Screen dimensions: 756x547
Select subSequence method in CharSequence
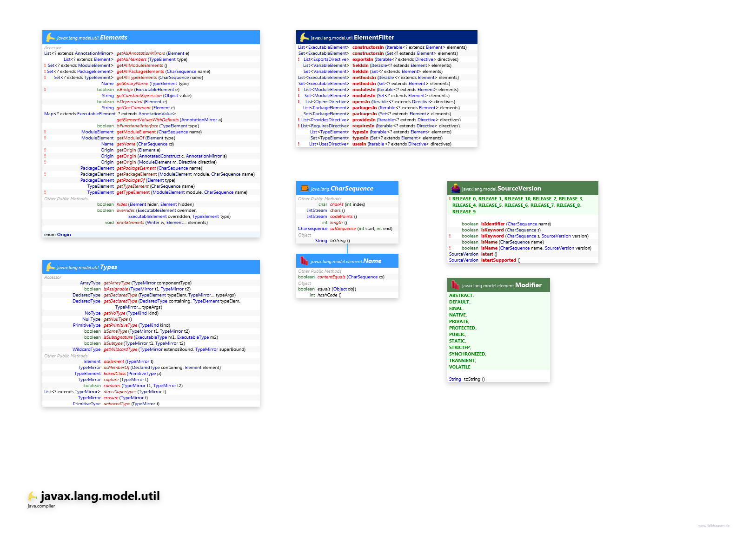(x=343, y=229)
